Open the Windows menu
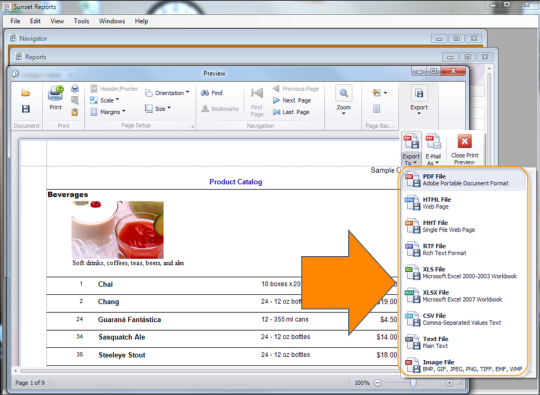This screenshot has width=540, height=395. tap(112, 21)
